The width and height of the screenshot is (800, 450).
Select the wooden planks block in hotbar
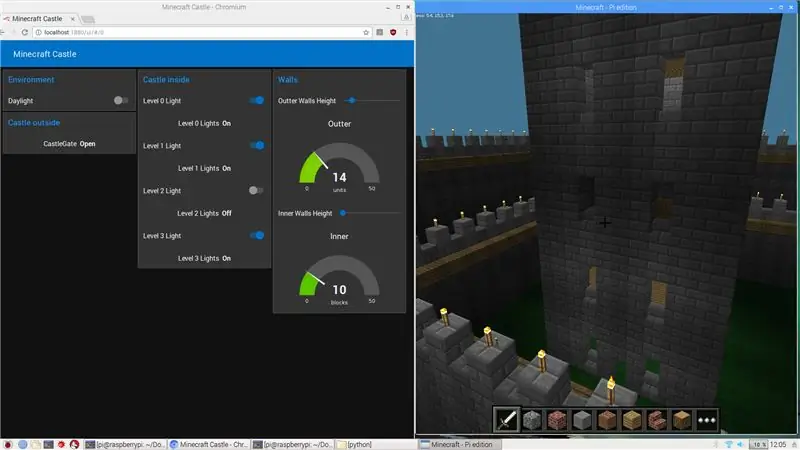pyautogui.click(x=632, y=420)
